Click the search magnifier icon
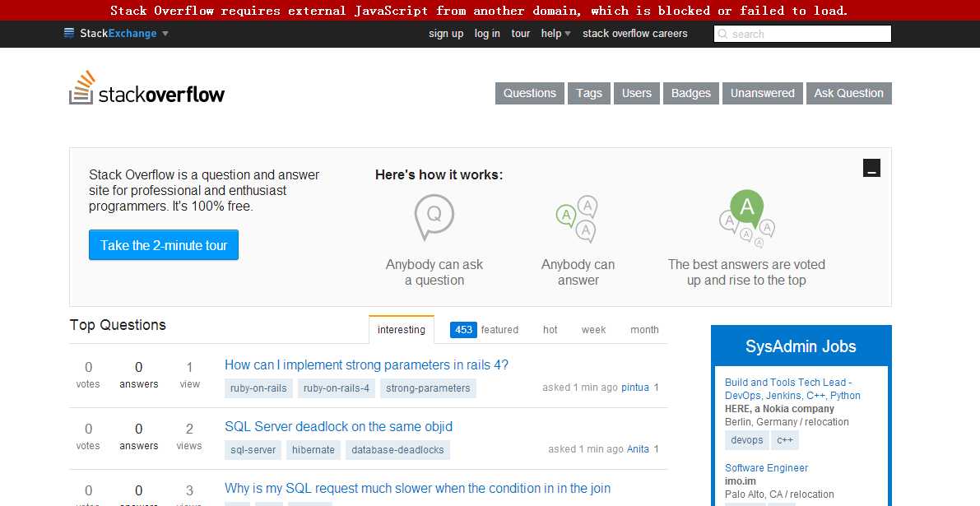 pos(722,34)
